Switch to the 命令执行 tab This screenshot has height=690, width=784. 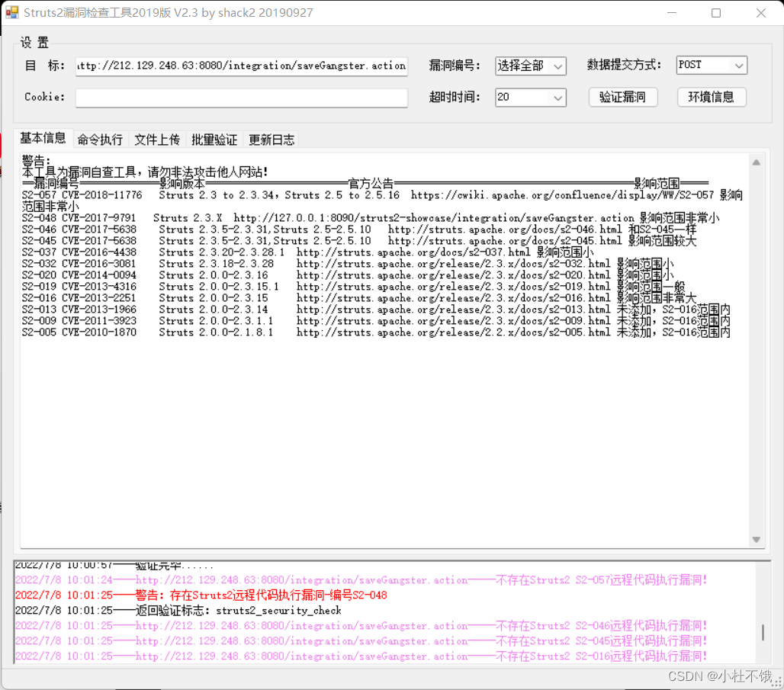click(x=101, y=140)
